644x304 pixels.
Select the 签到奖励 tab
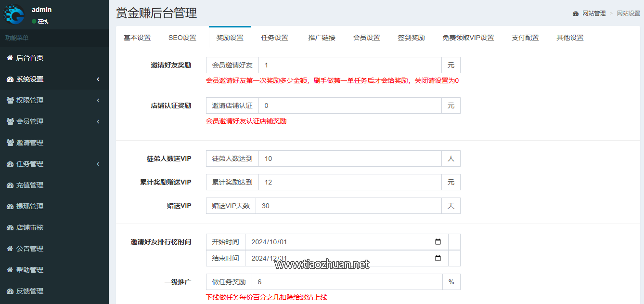pyautogui.click(x=411, y=38)
